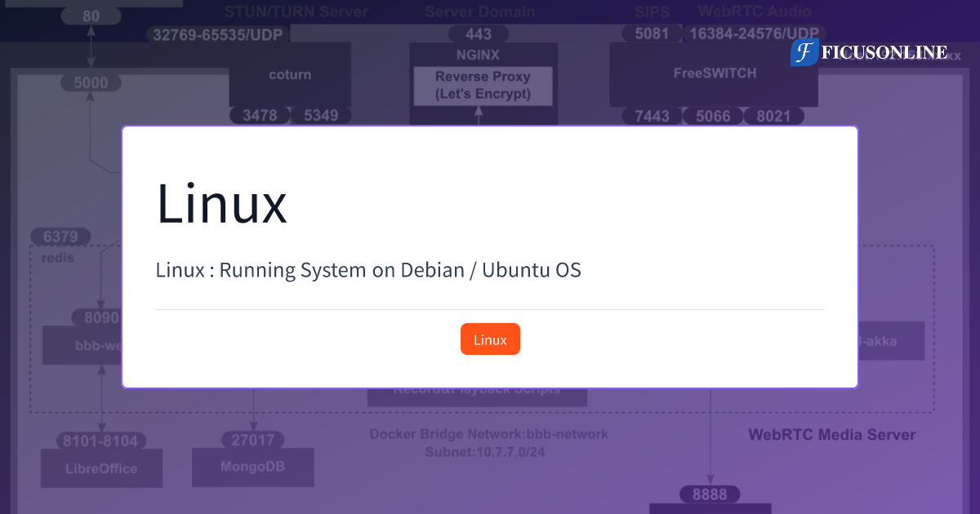
Task: Select the LibreOffice node
Action: tap(101, 468)
